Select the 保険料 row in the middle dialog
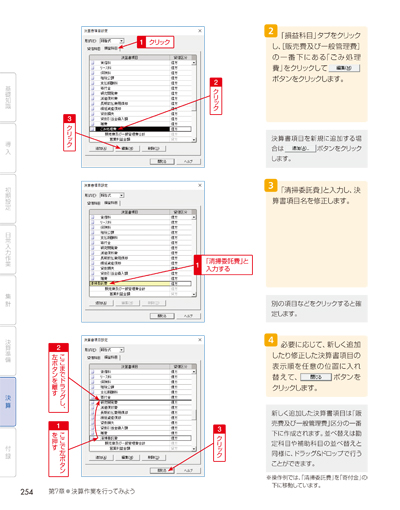Screen dimensions: 400x510 pos(140,227)
